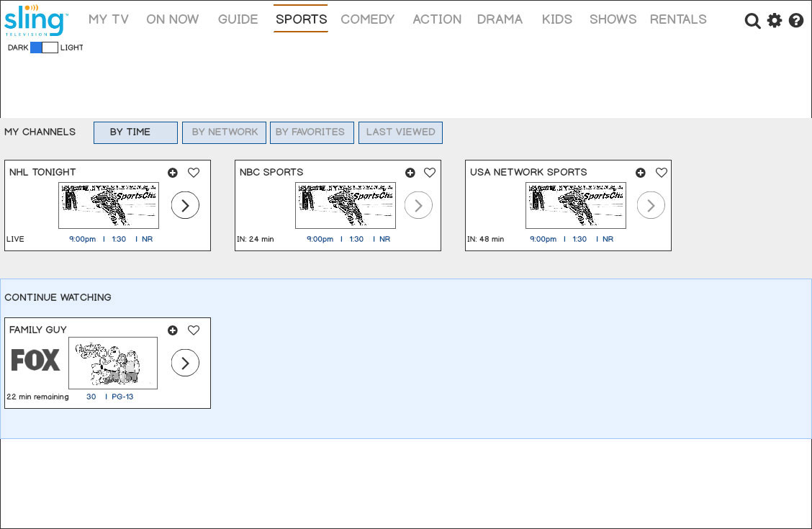
Task: Favorite NHL Tonight with the heart
Action: pyautogui.click(x=194, y=173)
